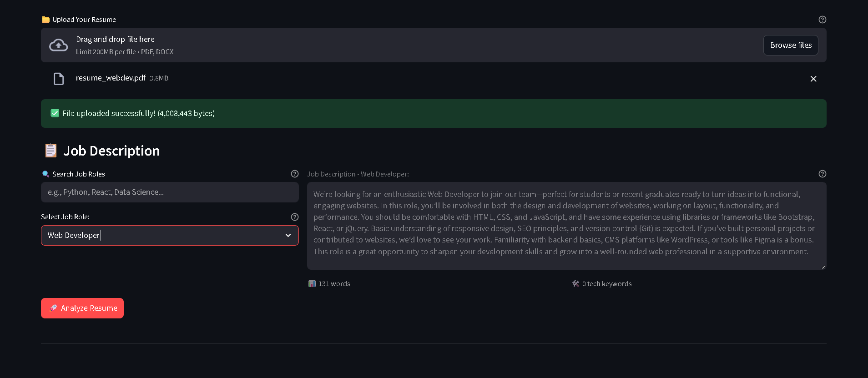Click the '0 tech keywords' text

pyautogui.click(x=607, y=284)
